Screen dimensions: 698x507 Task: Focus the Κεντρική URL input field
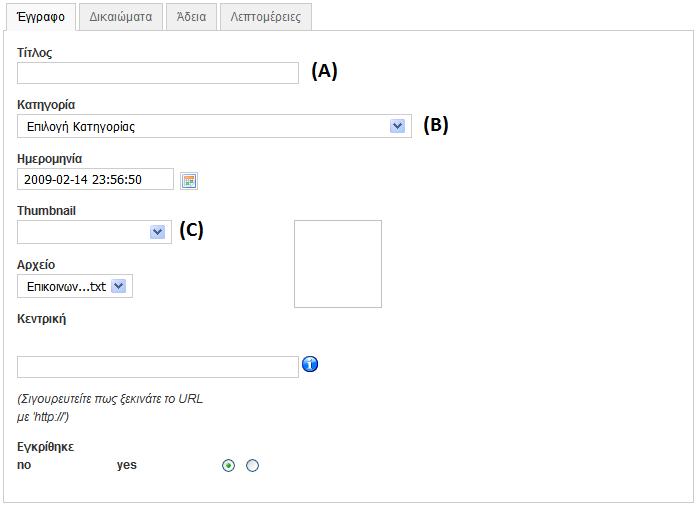[158, 367]
